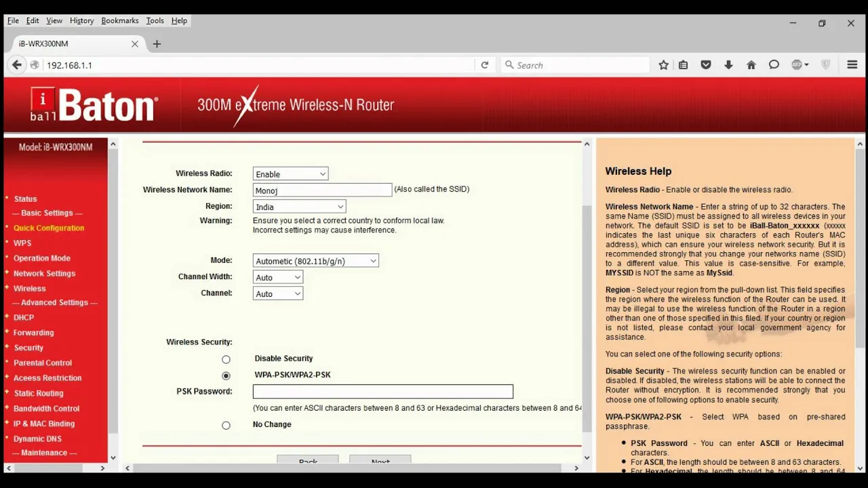868x488 pixels.
Task: Open Parental Control in the sidebar
Action: 43,363
